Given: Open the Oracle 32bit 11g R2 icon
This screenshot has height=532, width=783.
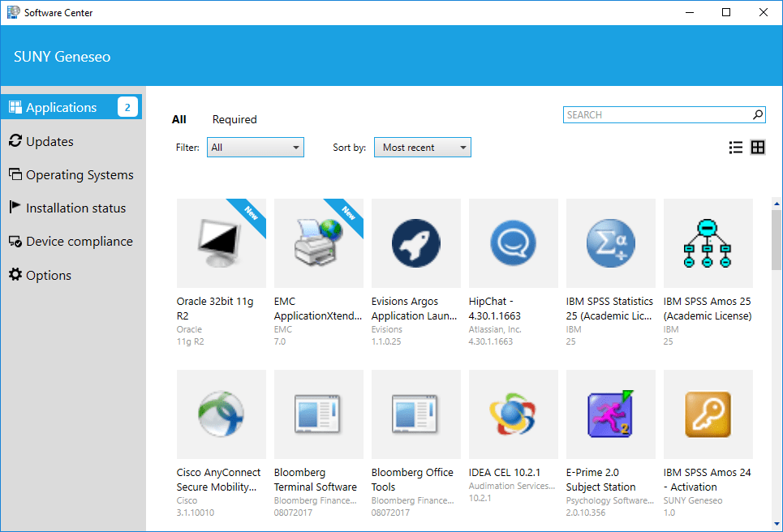Looking at the screenshot, I should [x=222, y=243].
